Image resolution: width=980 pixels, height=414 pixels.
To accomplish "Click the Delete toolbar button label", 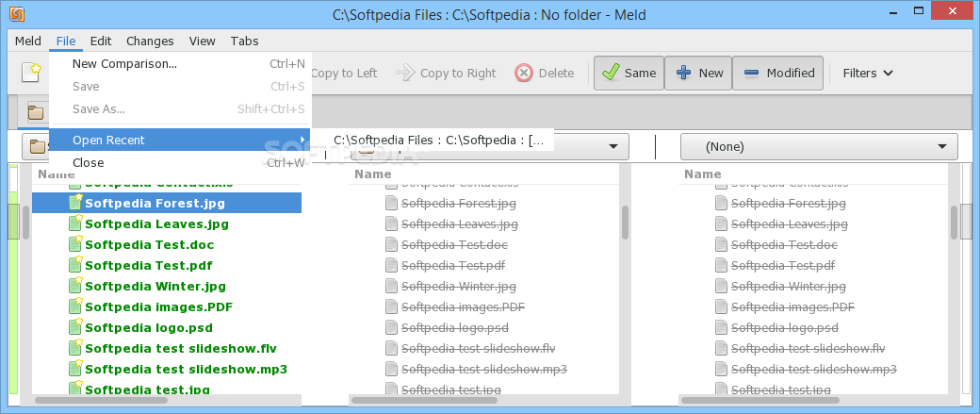I will pyautogui.click(x=556, y=74).
